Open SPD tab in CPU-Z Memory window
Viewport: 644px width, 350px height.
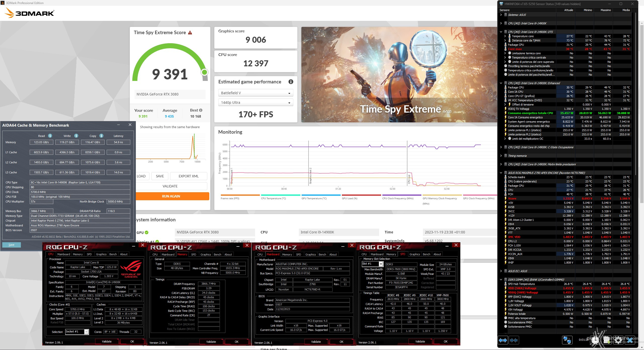click(193, 255)
